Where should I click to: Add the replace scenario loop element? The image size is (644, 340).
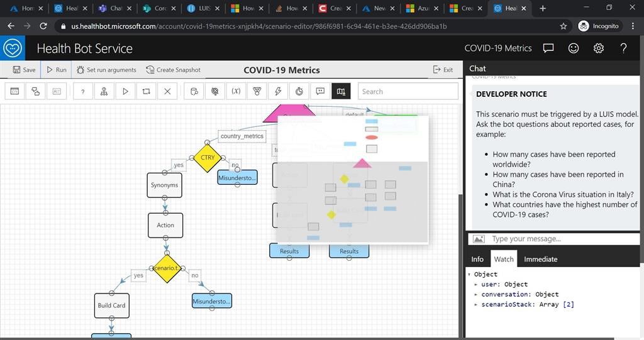click(146, 91)
